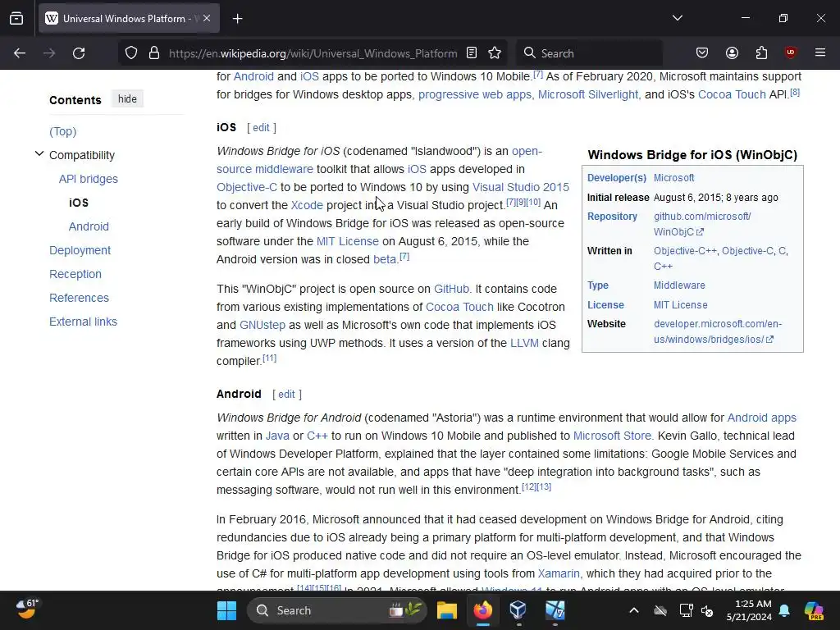Show hidden system tray icons
840x630 pixels.
(634, 610)
